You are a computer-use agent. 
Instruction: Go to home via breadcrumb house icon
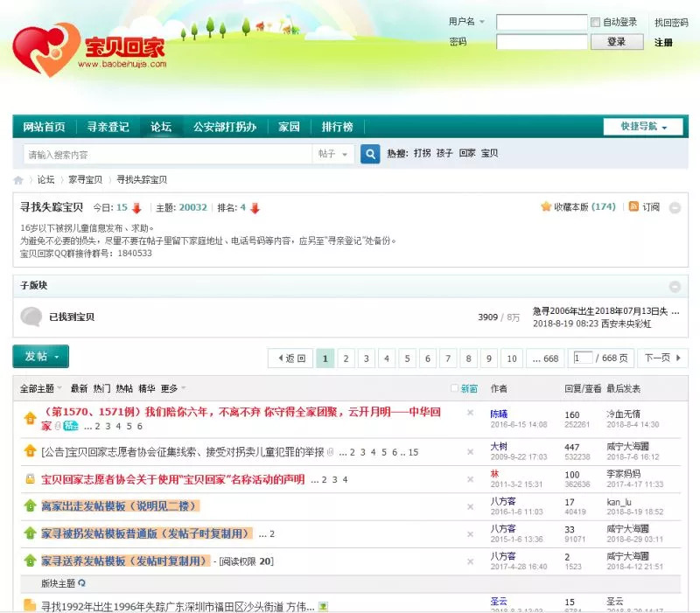(18, 180)
